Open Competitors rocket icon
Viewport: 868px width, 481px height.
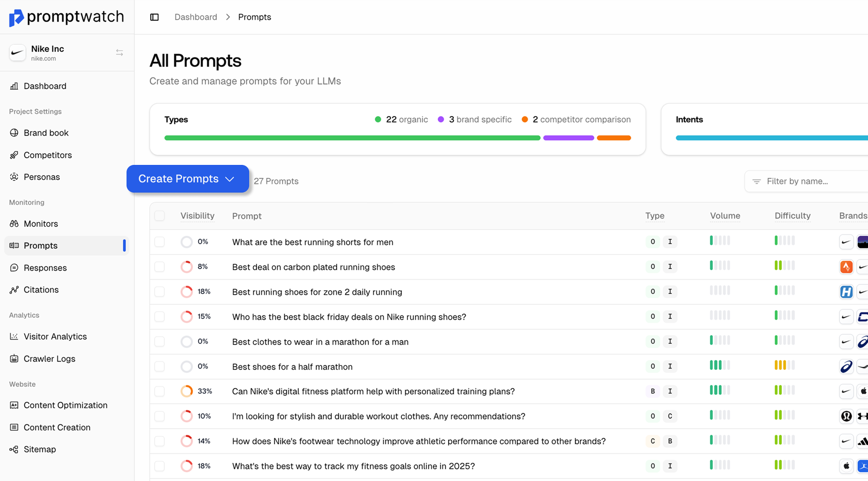coord(14,155)
